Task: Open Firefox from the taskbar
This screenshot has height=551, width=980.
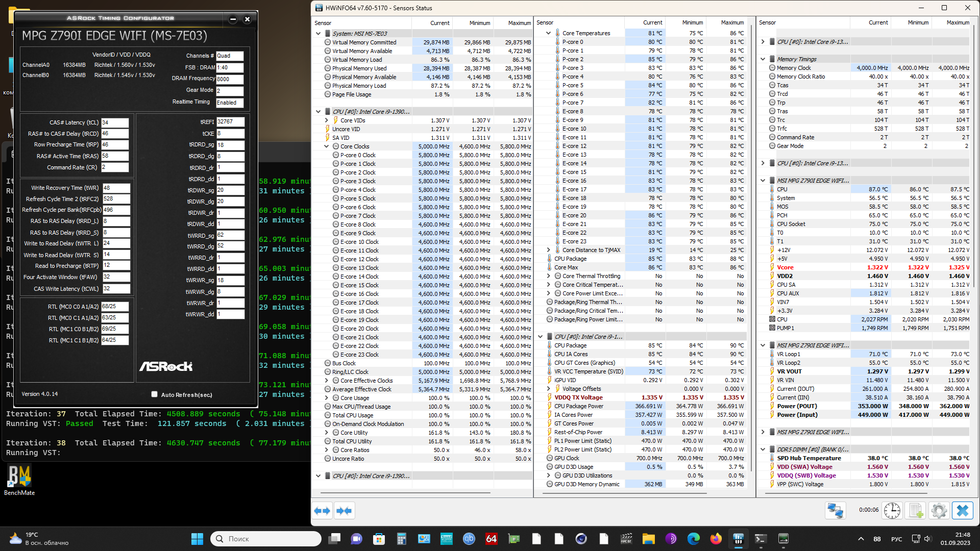Action: pos(716,539)
